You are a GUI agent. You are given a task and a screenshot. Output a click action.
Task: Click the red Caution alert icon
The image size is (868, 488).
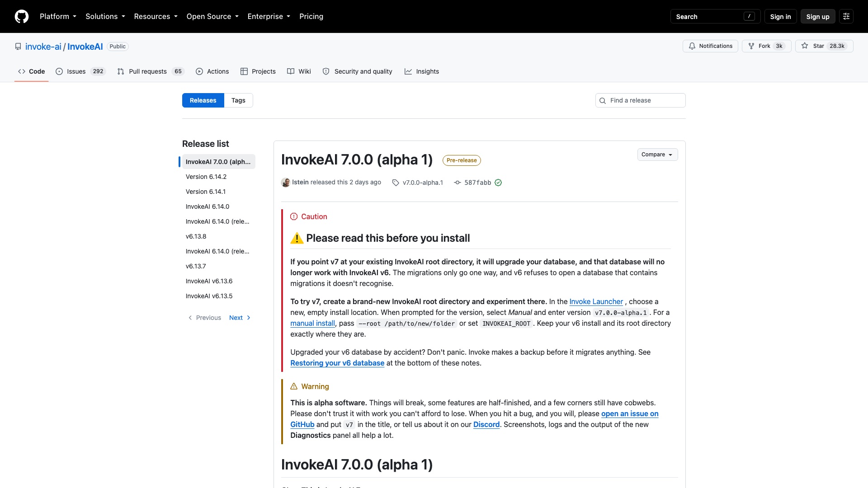[x=294, y=216]
